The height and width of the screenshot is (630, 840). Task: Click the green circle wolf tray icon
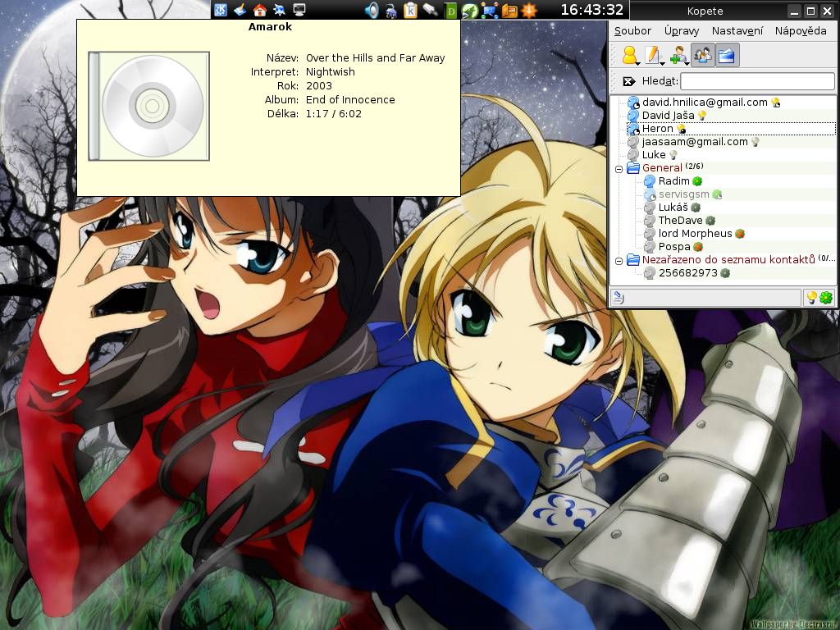pyautogui.click(x=470, y=11)
